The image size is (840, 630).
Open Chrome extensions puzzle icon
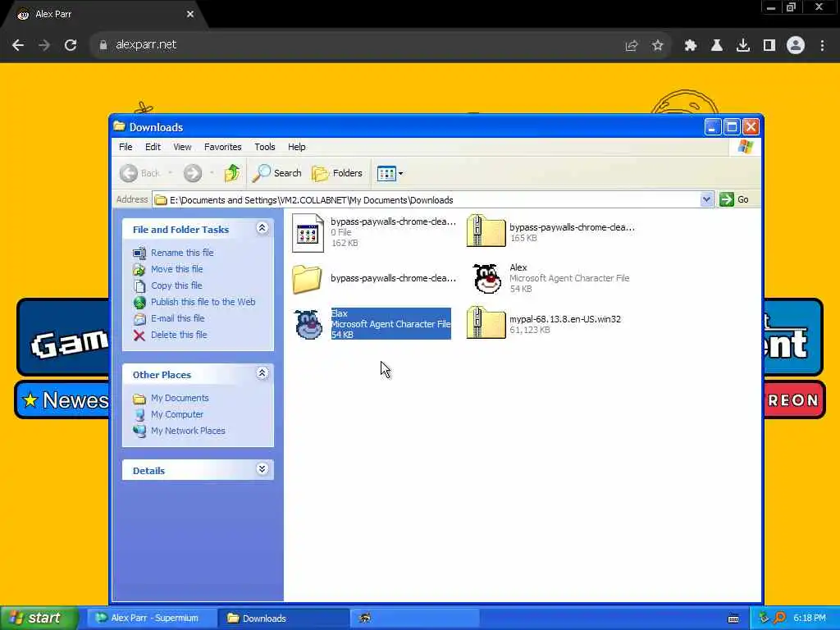[690, 46]
